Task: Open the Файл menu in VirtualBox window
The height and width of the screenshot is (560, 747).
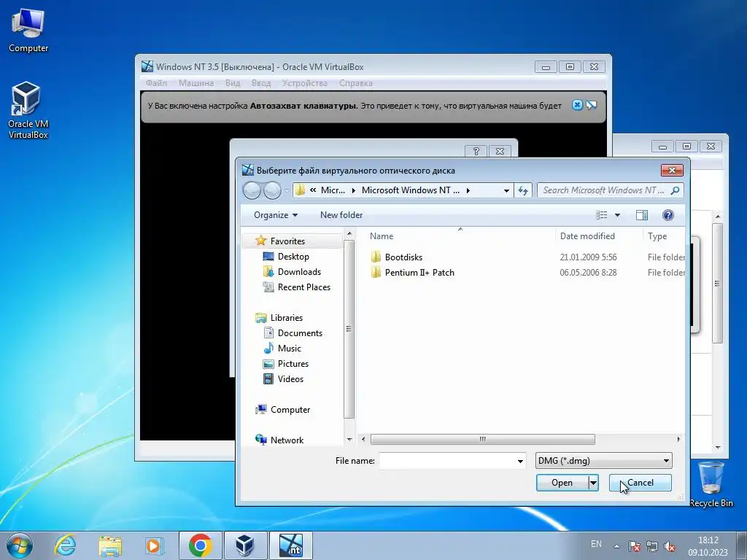Action: [x=156, y=83]
